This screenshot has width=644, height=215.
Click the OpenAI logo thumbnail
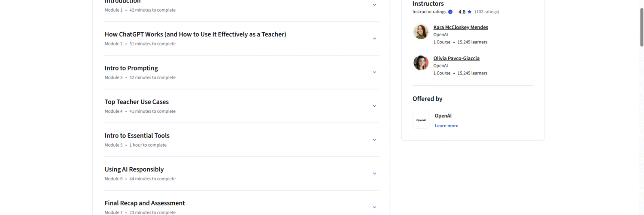tap(421, 120)
